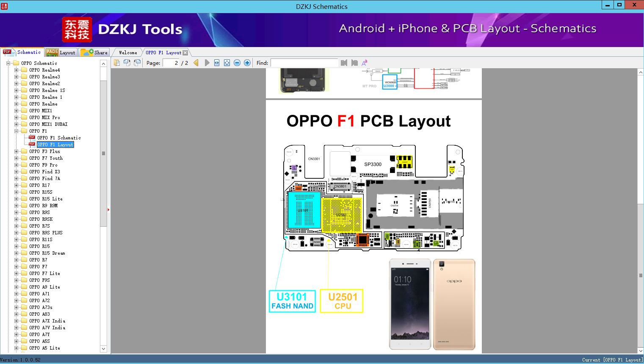
Task: Switch to the PADS Layout panel tab
Action: tap(61, 53)
